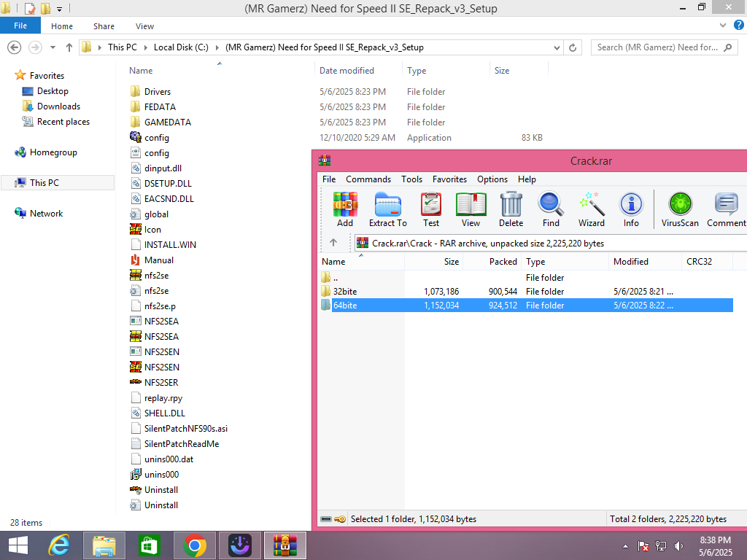Sort Explorer list by Date modified

point(358,71)
